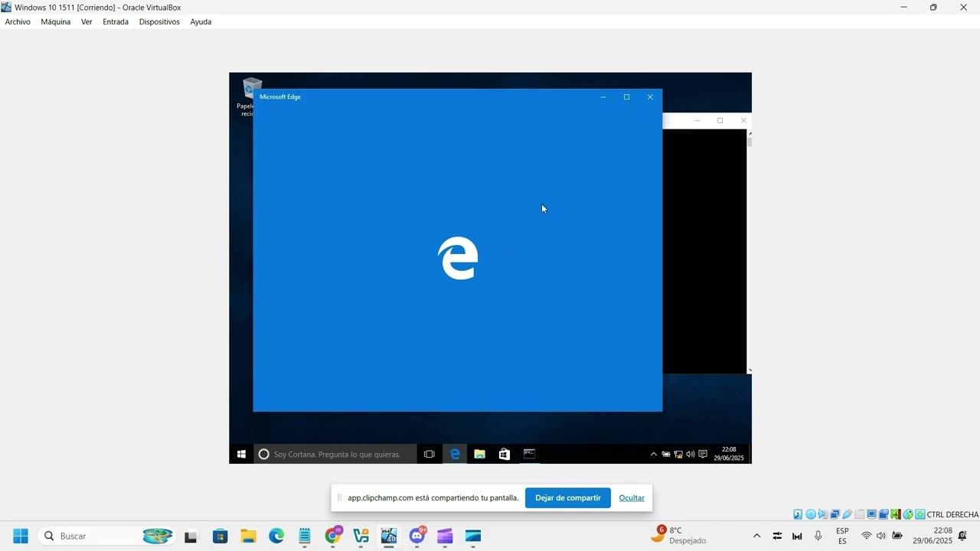Click the big Edge logo in splash
Viewport: 980px width, 551px height.
coord(458,258)
